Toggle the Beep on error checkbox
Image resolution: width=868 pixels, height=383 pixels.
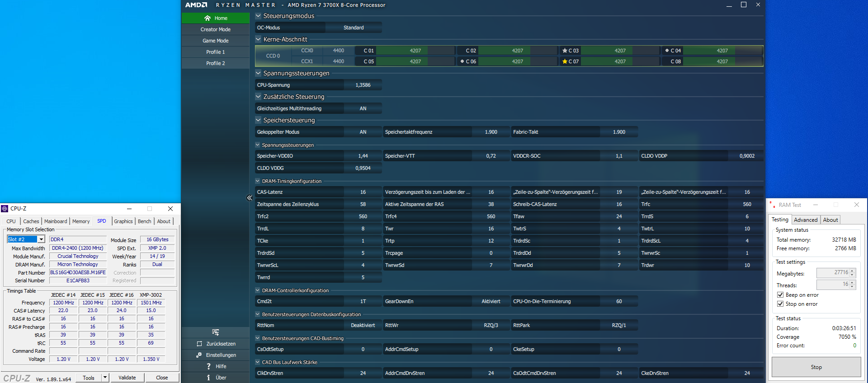(x=780, y=295)
